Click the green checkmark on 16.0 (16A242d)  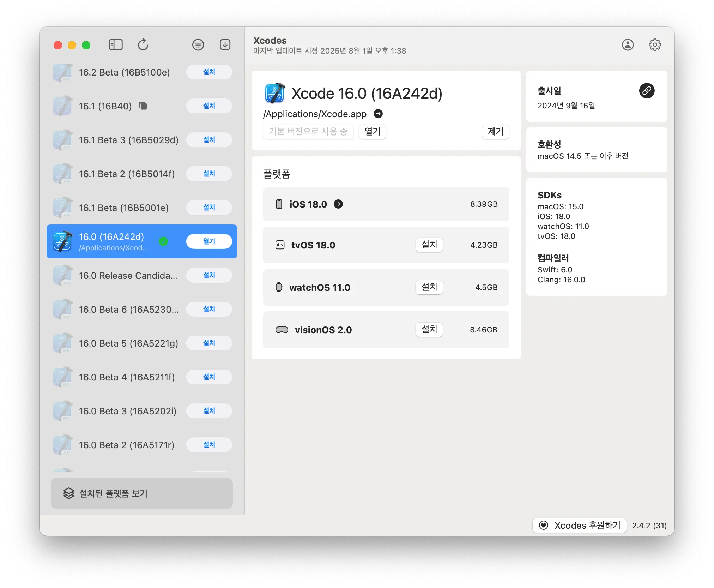pyautogui.click(x=163, y=241)
